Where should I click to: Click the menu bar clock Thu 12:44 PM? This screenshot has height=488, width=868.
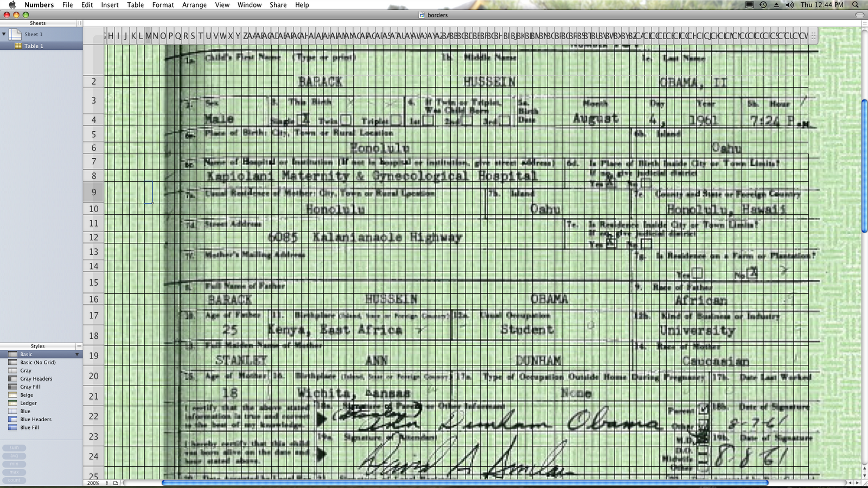click(x=822, y=5)
